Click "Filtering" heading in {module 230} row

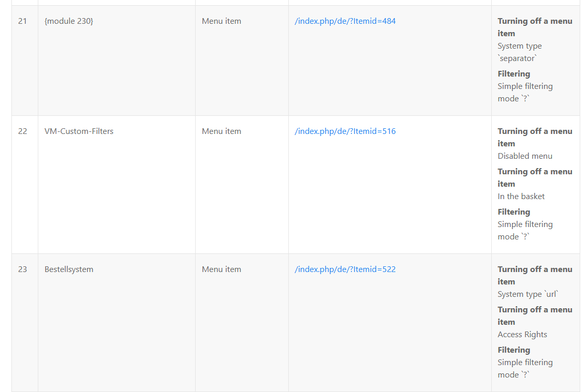click(514, 74)
